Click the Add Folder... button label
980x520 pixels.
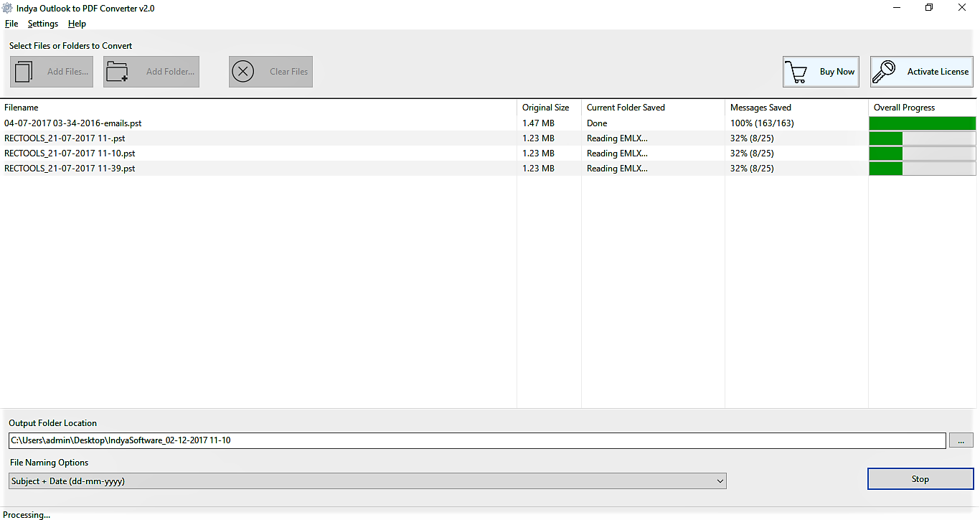tap(170, 72)
